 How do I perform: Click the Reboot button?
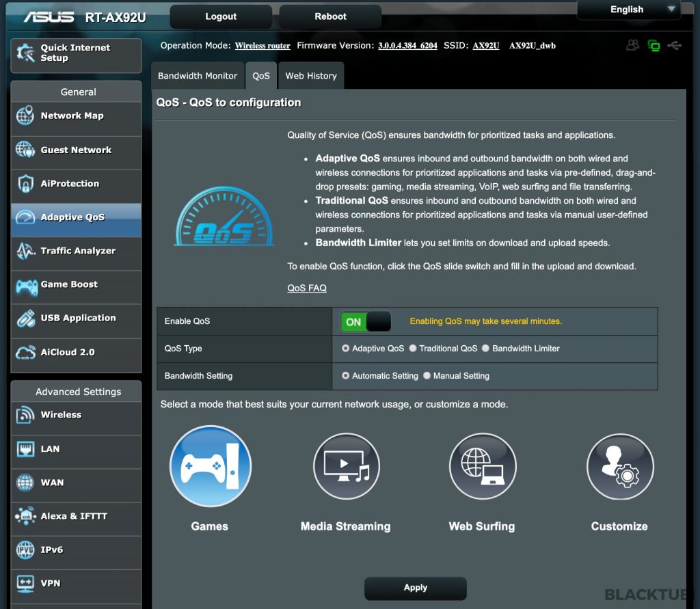click(x=330, y=16)
